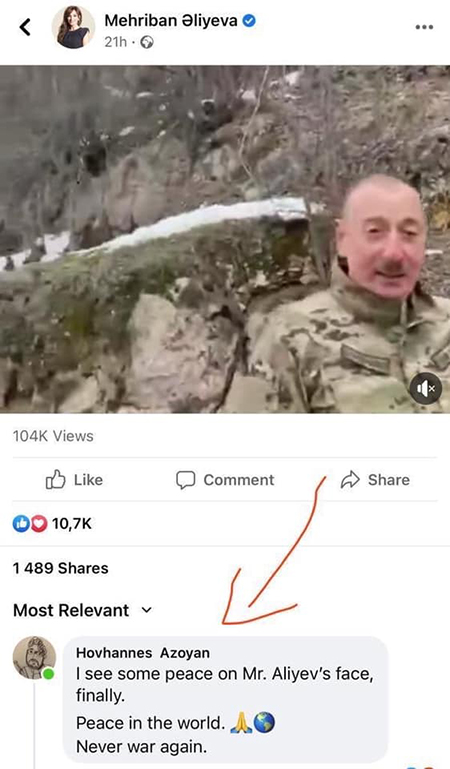Image resolution: width=450 pixels, height=769 pixels.
Task: Play the video in the post
Action: pyautogui.click(x=225, y=239)
